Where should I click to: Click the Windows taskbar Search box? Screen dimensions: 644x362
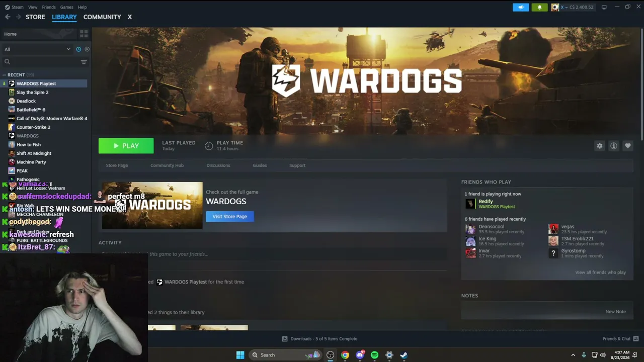tap(285, 355)
